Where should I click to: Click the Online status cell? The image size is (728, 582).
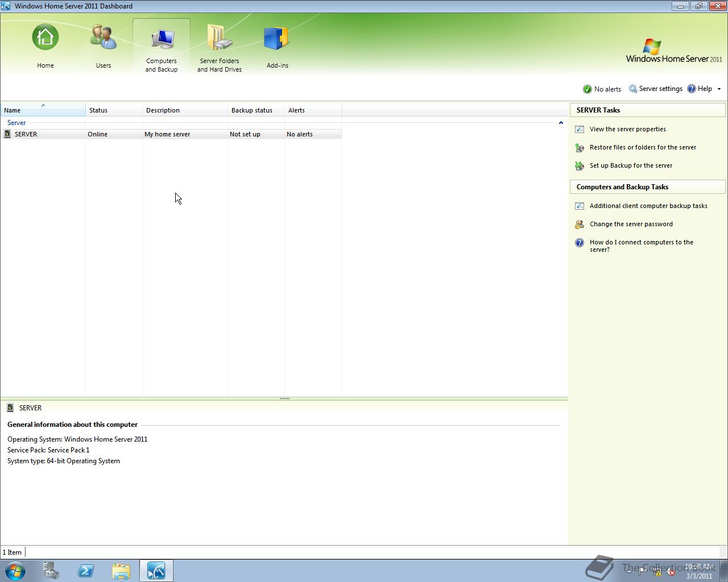pos(97,134)
